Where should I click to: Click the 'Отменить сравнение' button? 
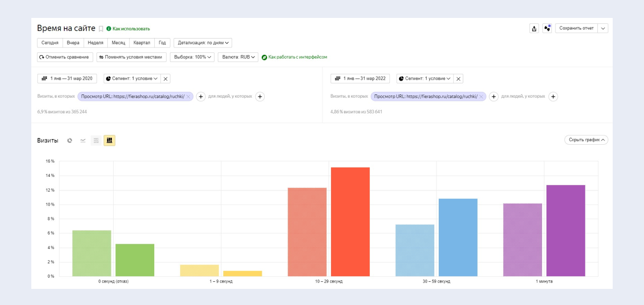coord(65,57)
